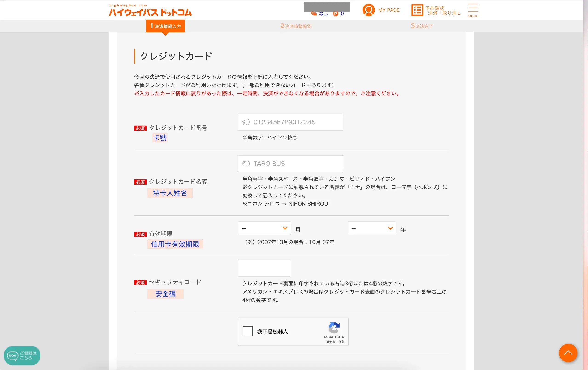Image resolution: width=588 pixels, height=370 pixels.
Task: Click the MY PAGE user avatar icon
Action: [x=368, y=10]
